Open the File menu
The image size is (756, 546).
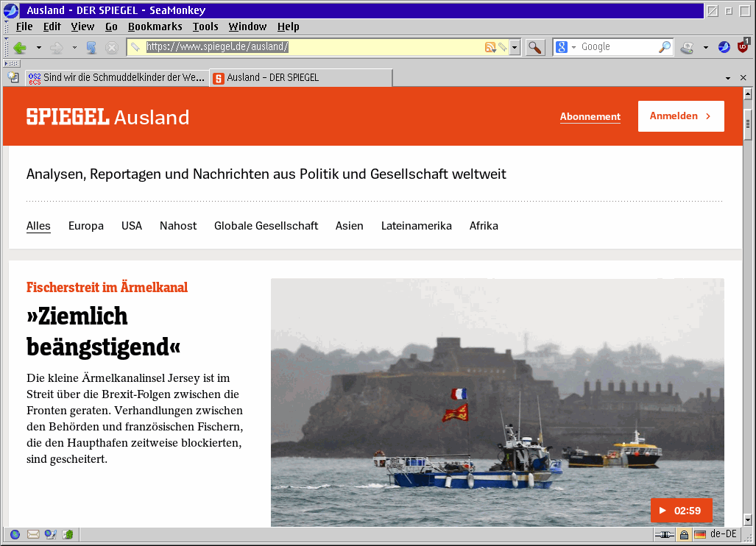point(24,26)
